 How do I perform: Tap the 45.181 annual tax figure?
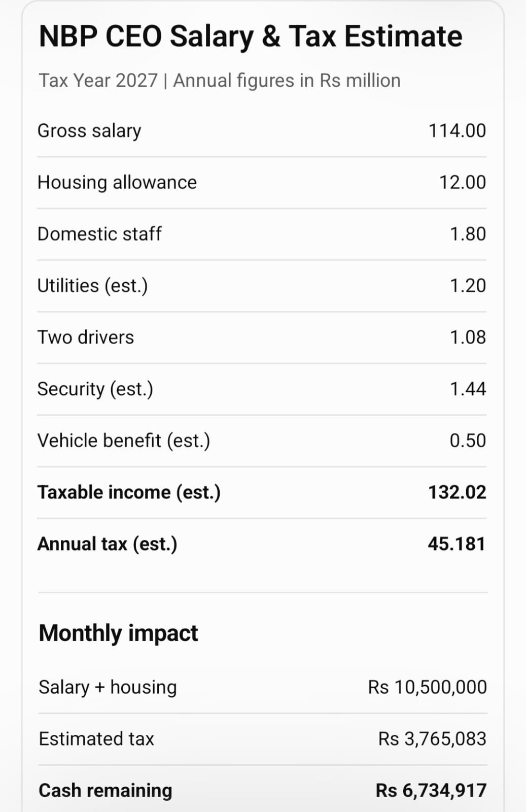[457, 544]
